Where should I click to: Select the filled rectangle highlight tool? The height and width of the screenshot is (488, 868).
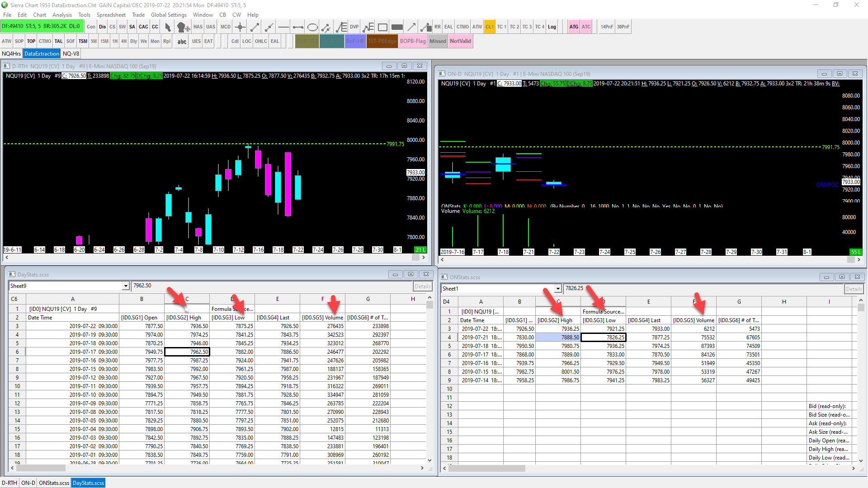tap(397, 27)
